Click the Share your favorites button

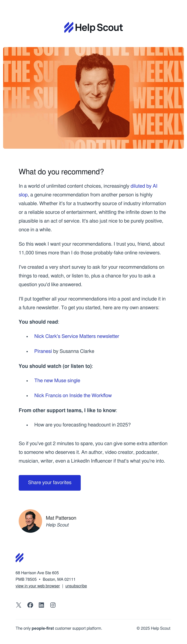(x=50, y=483)
